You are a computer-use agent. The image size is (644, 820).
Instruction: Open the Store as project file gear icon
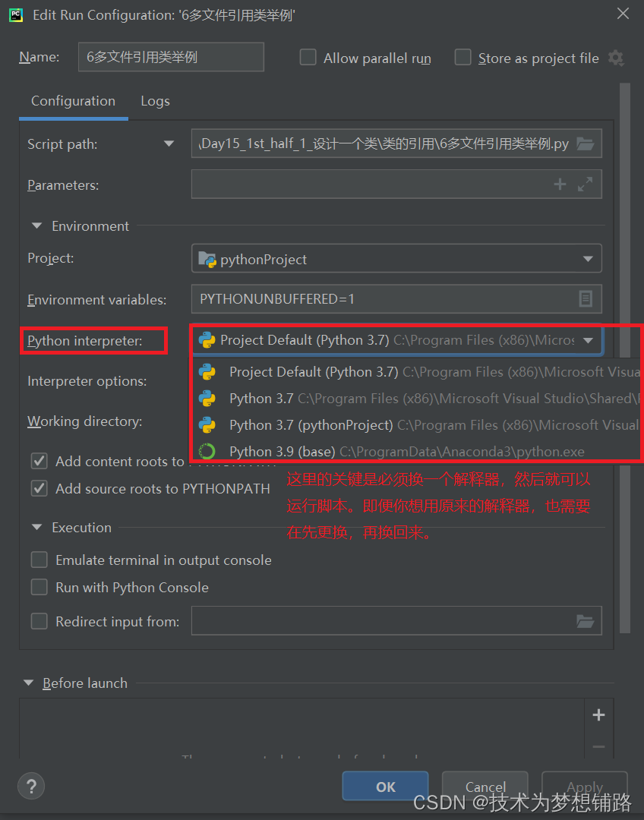617,58
